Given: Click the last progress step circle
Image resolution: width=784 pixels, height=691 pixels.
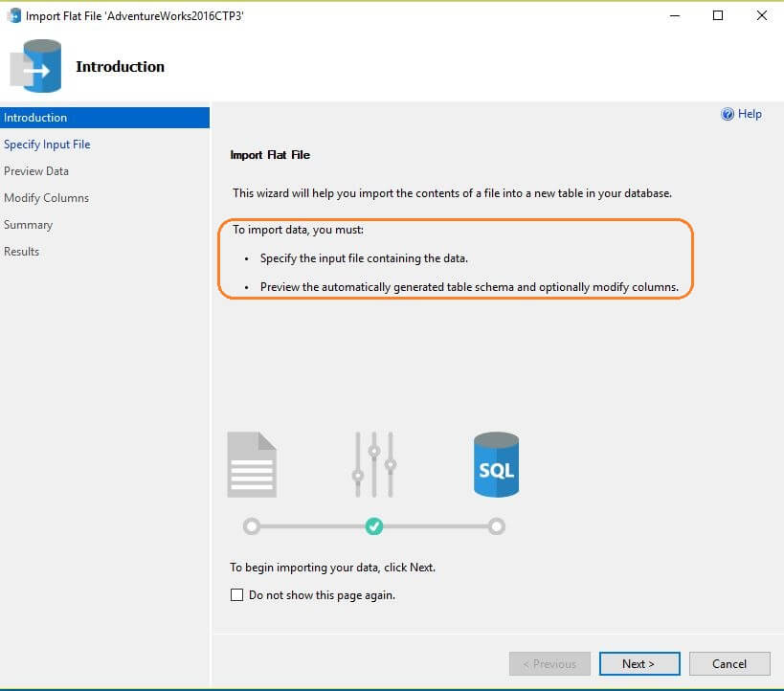Looking at the screenshot, I should tap(496, 526).
